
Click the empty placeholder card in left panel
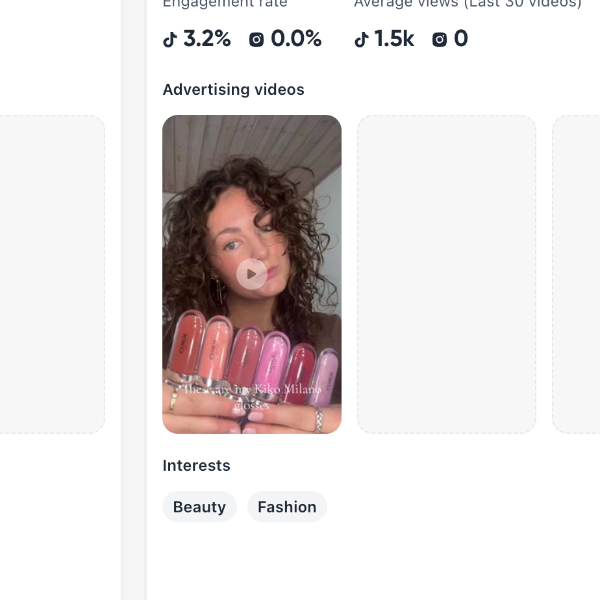pyautogui.click(x=52, y=274)
